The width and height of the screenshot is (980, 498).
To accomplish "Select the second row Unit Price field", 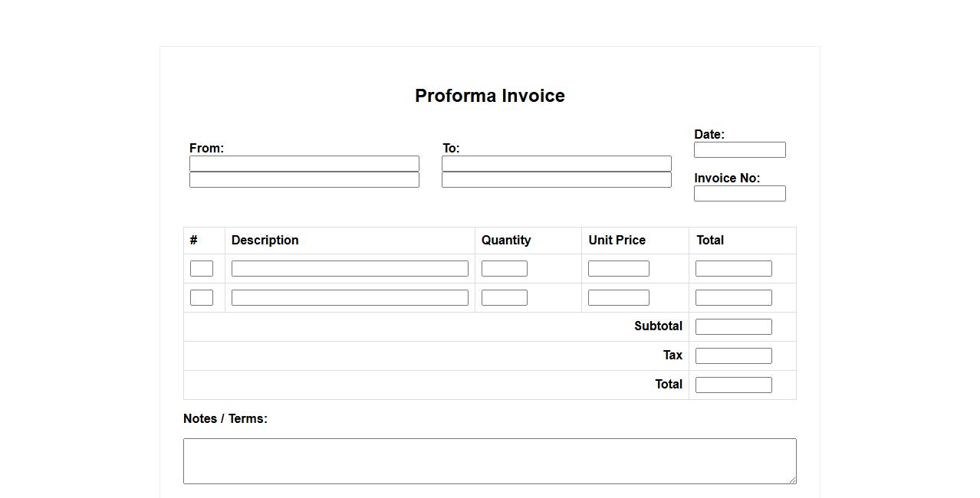I will 618,297.
